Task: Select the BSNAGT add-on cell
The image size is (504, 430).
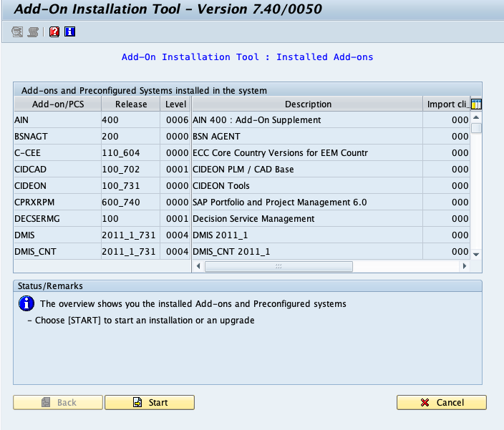Action: pyautogui.click(x=58, y=136)
